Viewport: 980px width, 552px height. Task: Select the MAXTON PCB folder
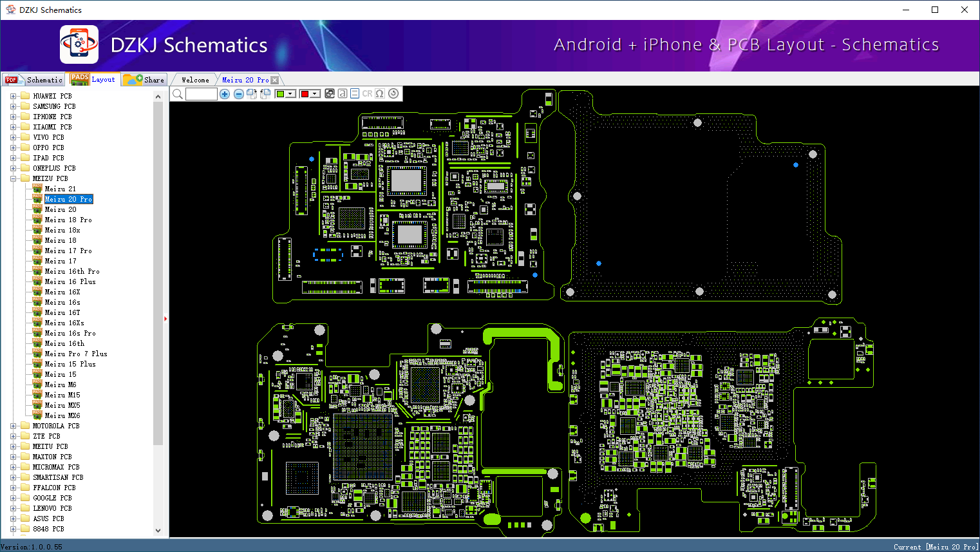(52, 457)
